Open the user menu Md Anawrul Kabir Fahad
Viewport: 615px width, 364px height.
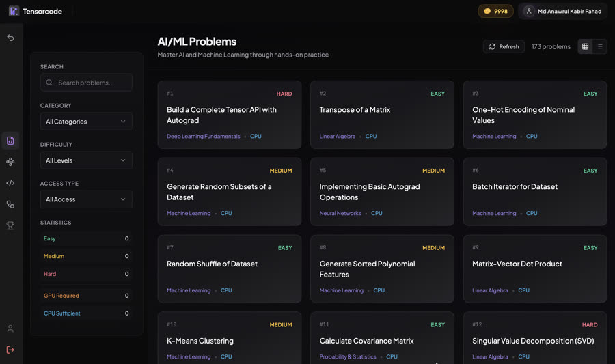[563, 11]
